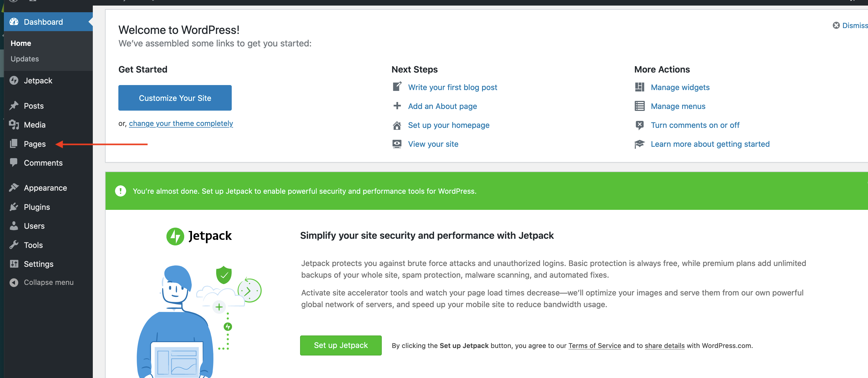Click the exclamation icon in the green banner
868x378 pixels.
coord(120,191)
